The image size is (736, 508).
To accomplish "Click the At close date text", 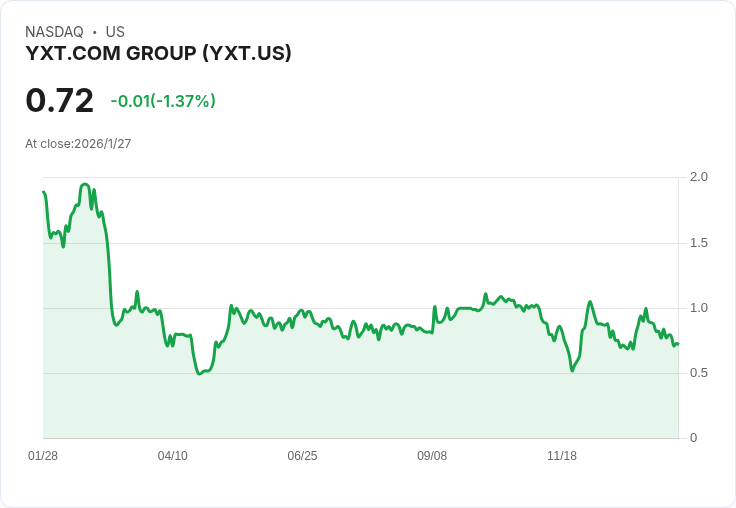I will pos(78,144).
